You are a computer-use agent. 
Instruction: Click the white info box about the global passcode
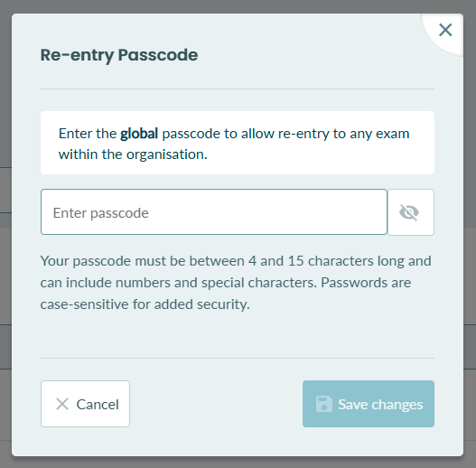[238, 143]
